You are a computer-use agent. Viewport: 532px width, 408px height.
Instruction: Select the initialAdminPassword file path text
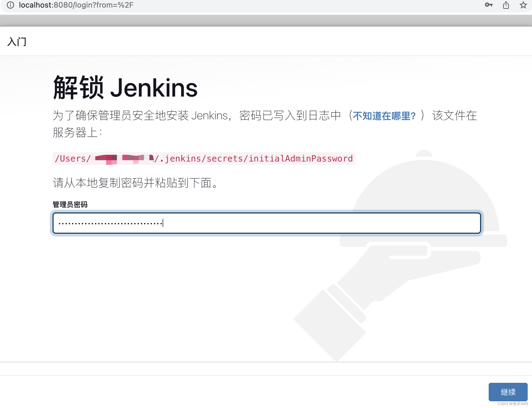204,159
